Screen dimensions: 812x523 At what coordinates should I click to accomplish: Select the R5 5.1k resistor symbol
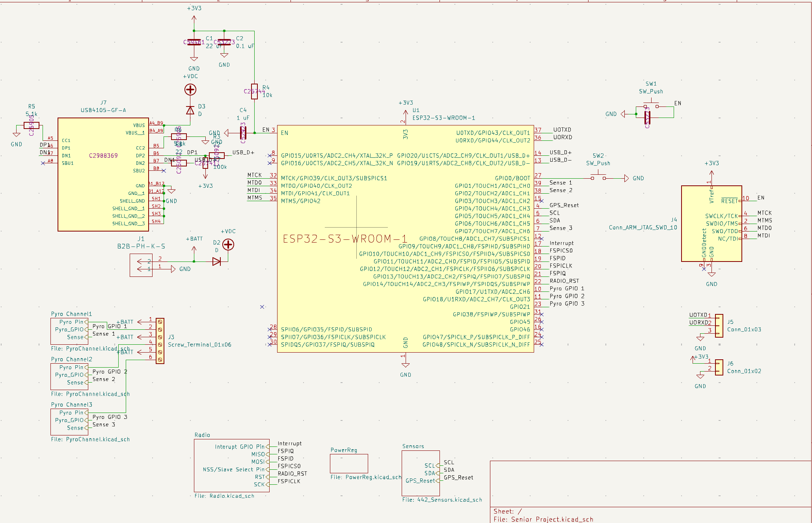32,125
